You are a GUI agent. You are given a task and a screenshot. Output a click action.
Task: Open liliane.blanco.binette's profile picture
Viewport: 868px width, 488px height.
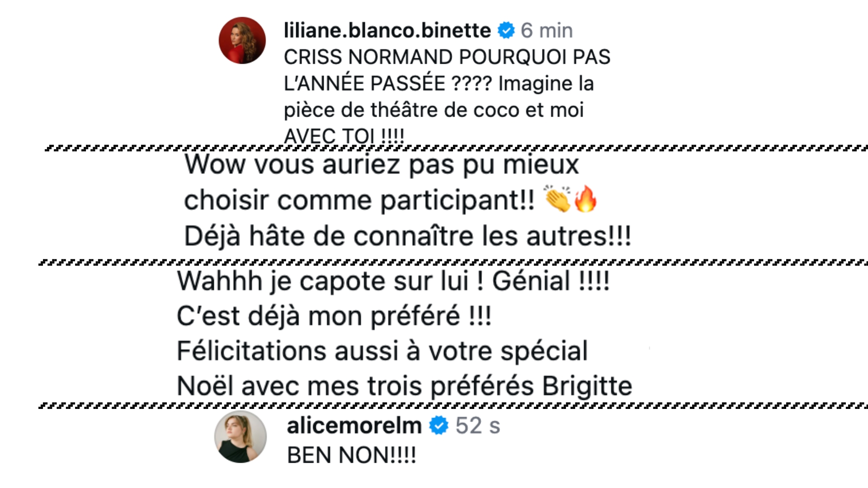point(242,41)
